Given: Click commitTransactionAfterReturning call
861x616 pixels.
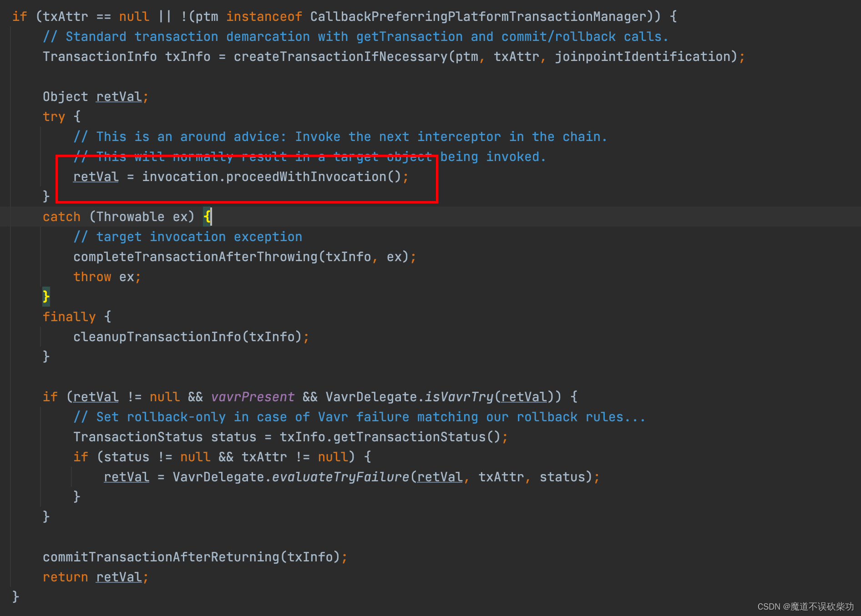Looking at the screenshot, I should [x=161, y=557].
